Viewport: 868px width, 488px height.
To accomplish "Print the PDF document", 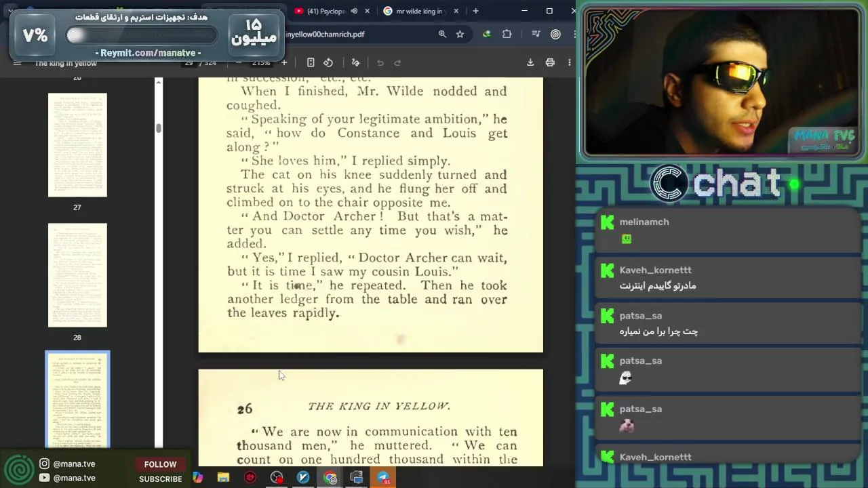I will tap(550, 62).
